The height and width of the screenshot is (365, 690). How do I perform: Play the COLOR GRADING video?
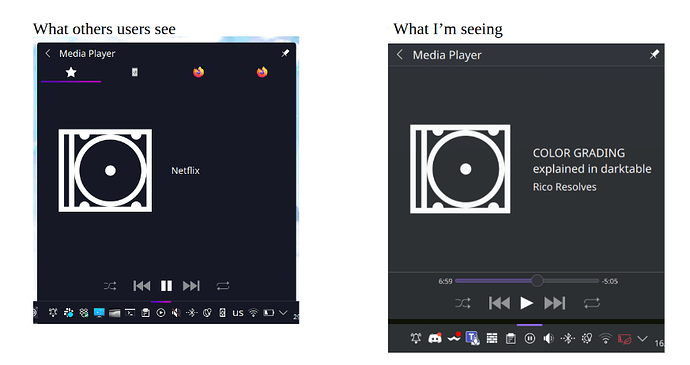coord(526,303)
